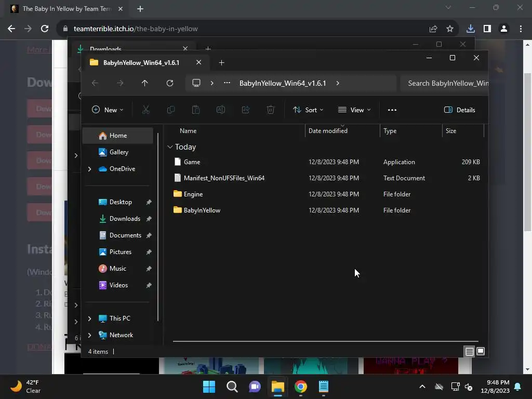Screen dimensions: 532x399
Task: Toggle the Details pane
Action: tap(460, 110)
